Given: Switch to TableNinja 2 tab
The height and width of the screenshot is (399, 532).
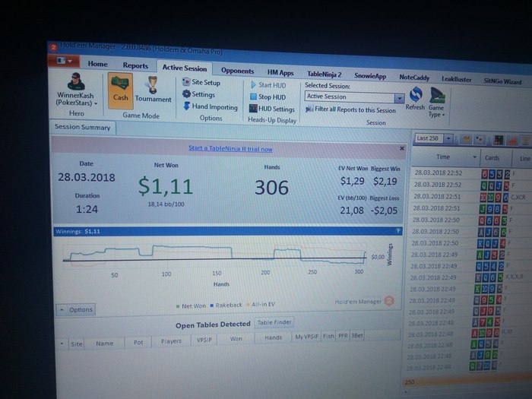Looking at the screenshot, I should tap(325, 74).
